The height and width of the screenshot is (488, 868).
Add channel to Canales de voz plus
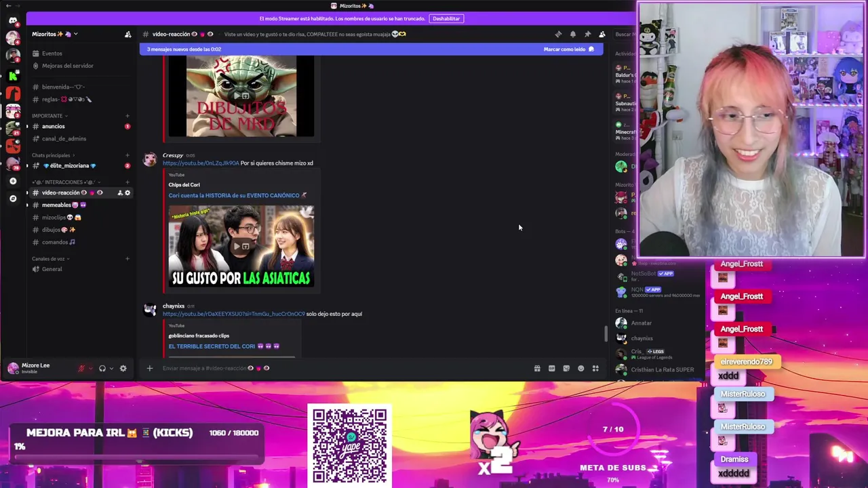click(127, 259)
